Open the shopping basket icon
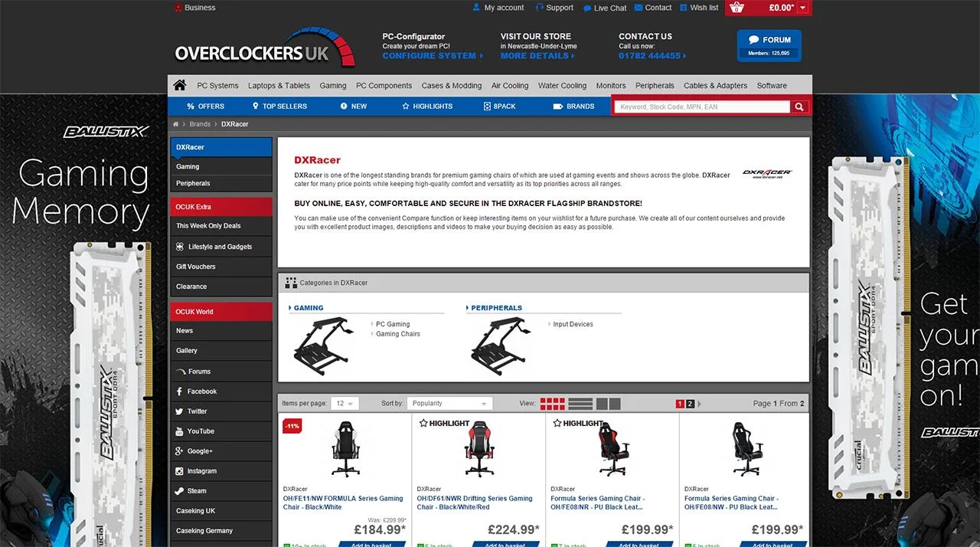This screenshot has width=980, height=547. (x=737, y=8)
